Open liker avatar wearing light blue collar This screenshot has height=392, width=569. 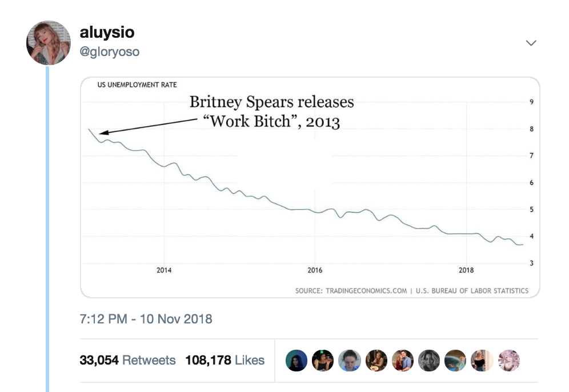pos(350,361)
